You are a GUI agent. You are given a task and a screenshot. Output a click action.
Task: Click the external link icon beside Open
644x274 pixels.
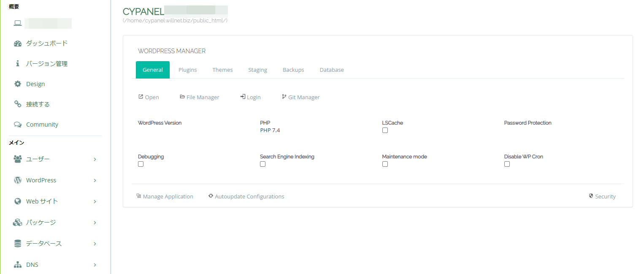[141, 97]
